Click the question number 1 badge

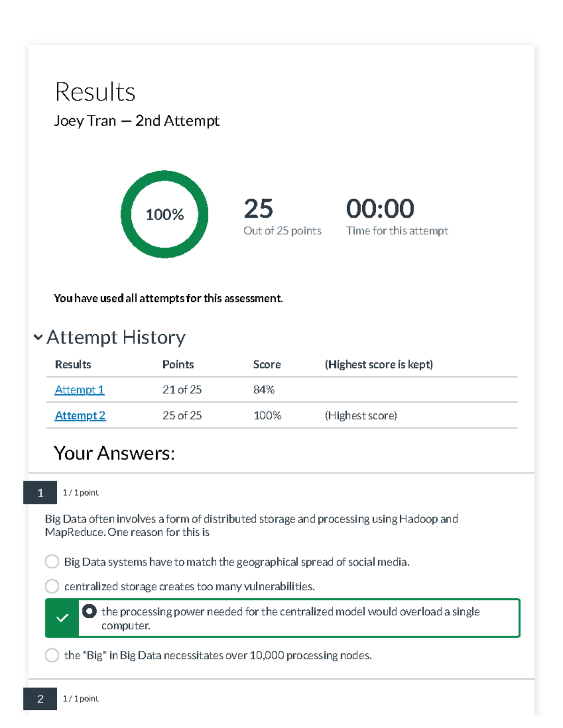tap(40, 493)
